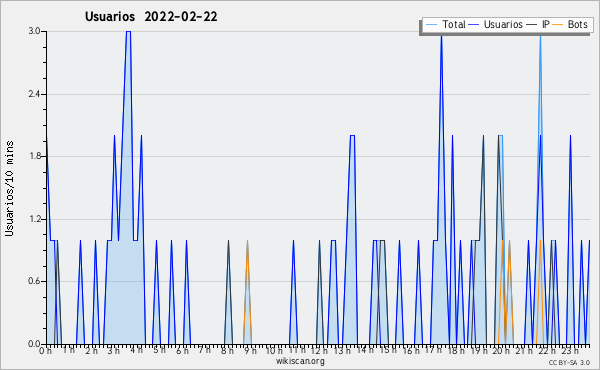Click the 0.0 y-axis value
The image size is (600, 370).
tap(34, 344)
